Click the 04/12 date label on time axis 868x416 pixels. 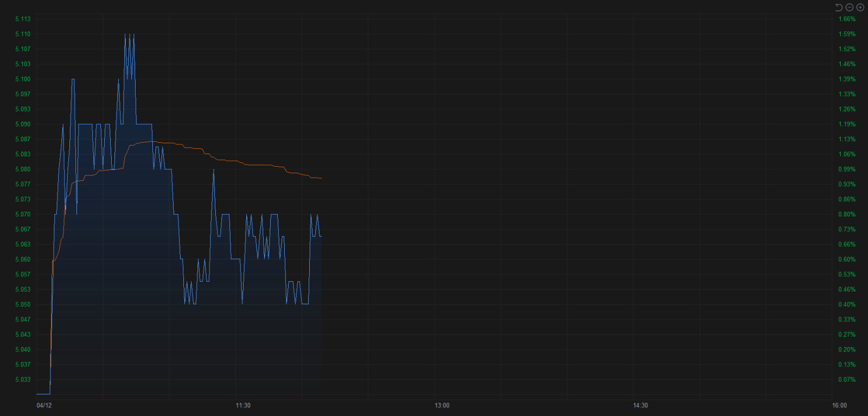[x=44, y=406]
